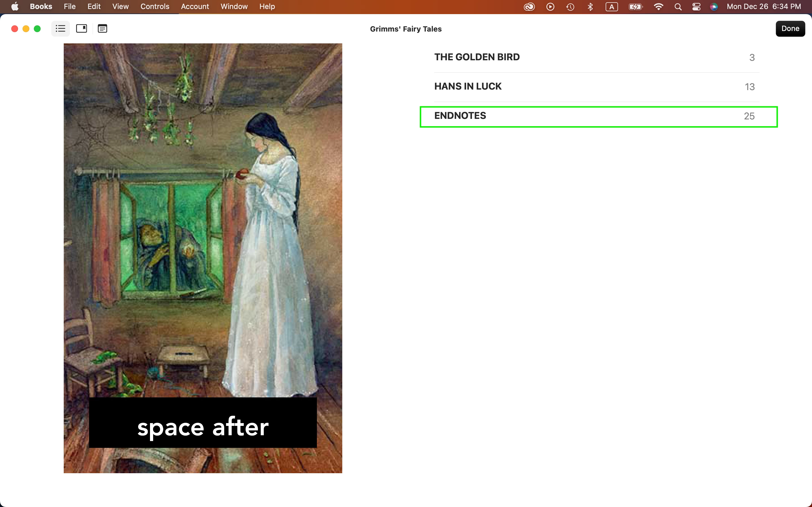
Task: Open the Apple menu
Action: pyautogui.click(x=15, y=6)
